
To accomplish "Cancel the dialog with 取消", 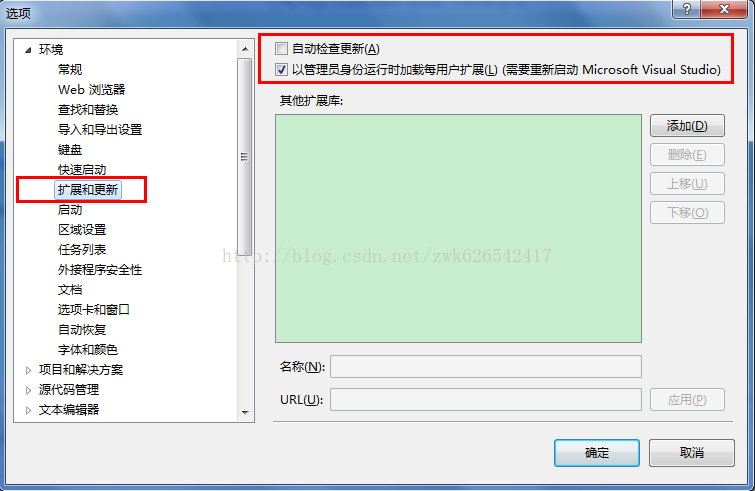I will tap(691, 452).
